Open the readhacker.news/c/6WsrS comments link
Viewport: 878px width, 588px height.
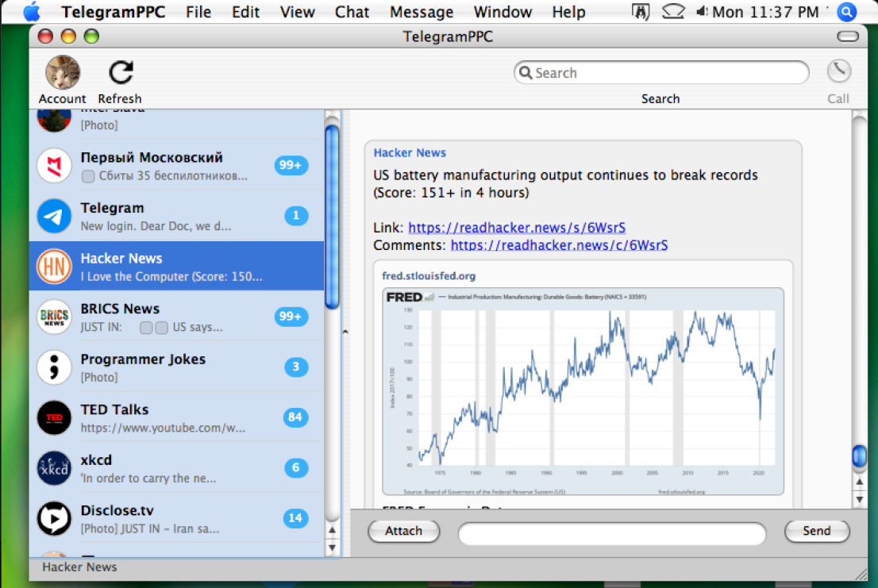(x=559, y=245)
